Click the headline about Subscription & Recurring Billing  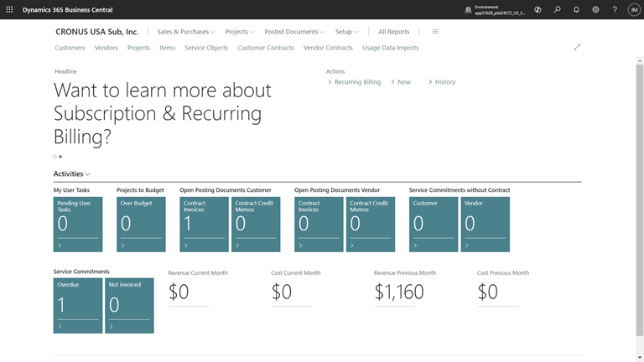[x=162, y=113]
